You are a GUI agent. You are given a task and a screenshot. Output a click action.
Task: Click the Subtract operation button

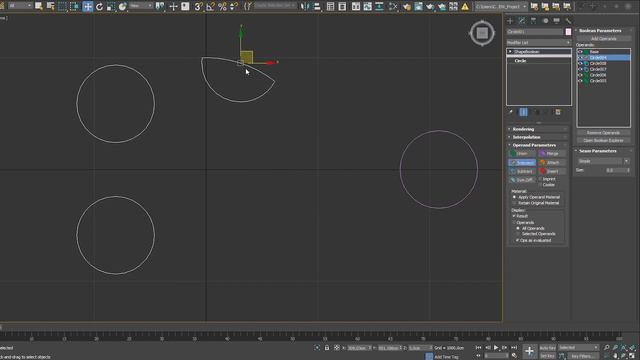(x=522, y=171)
